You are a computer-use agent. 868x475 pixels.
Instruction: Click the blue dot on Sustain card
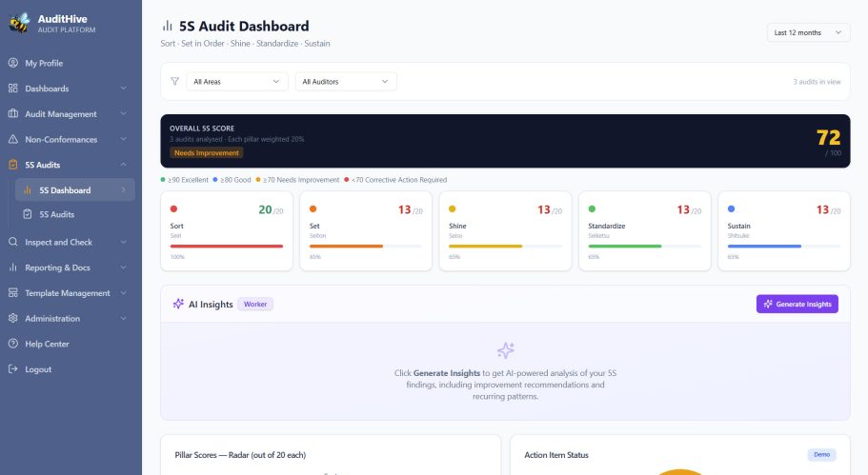(731, 209)
